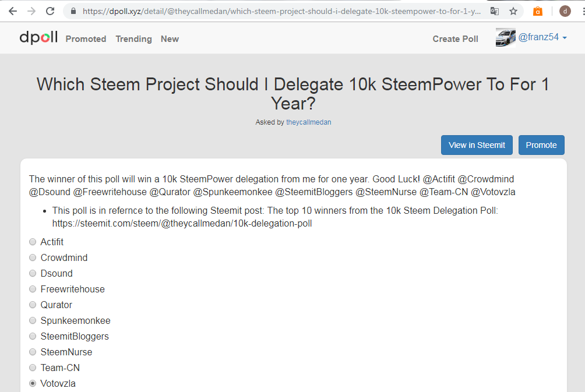Screen dimensions: 585x392
Task: Select the SteemitBloggers radio button
Action: pyautogui.click(x=33, y=336)
